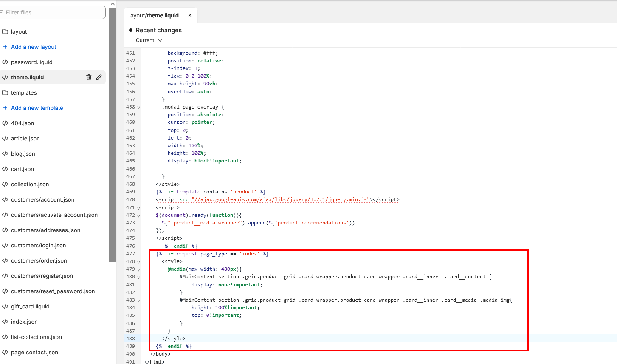The image size is (617, 364).
Task: Click Add a new template link
Action: pos(37,108)
